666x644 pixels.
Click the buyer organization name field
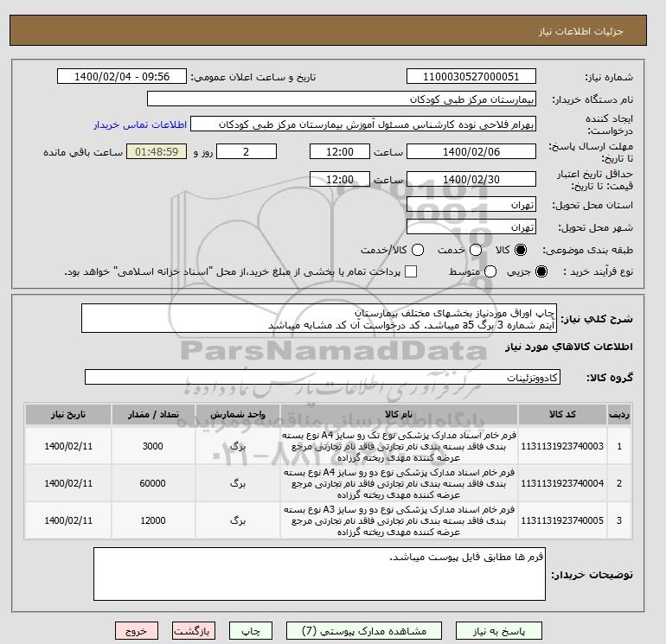342,99
